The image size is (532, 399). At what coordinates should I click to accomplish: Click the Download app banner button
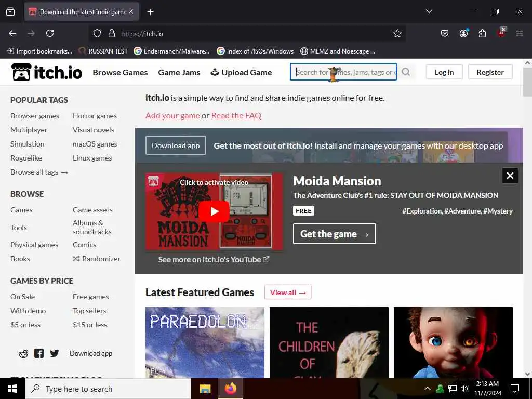pyautogui.click(x=176, y=145)
